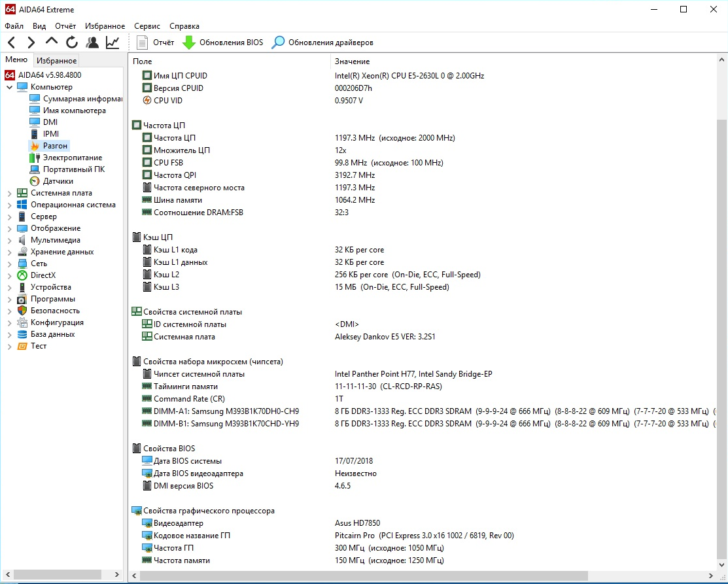Select the Тайминги памяти row
Screen dimensions: 728x584
(423, 386)
